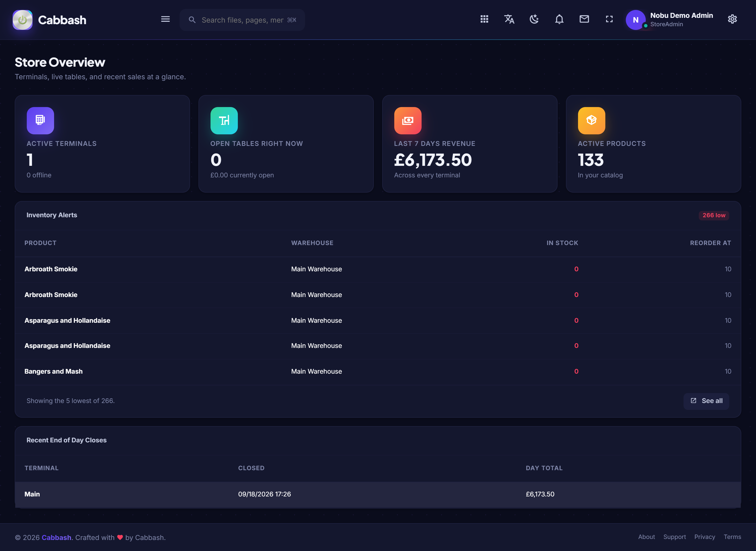Click the TERMINAL column header
This screenshot has height=551, width=756.
41,468
